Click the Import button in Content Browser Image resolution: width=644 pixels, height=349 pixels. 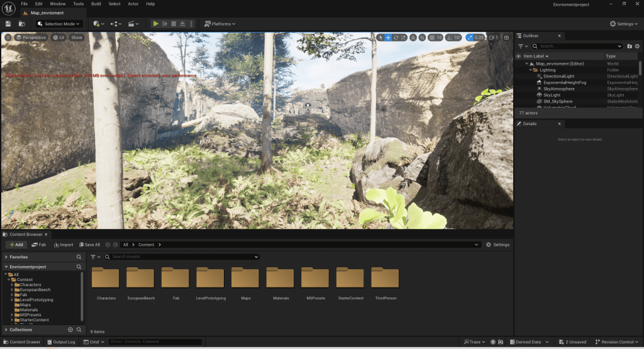point(64,245)
